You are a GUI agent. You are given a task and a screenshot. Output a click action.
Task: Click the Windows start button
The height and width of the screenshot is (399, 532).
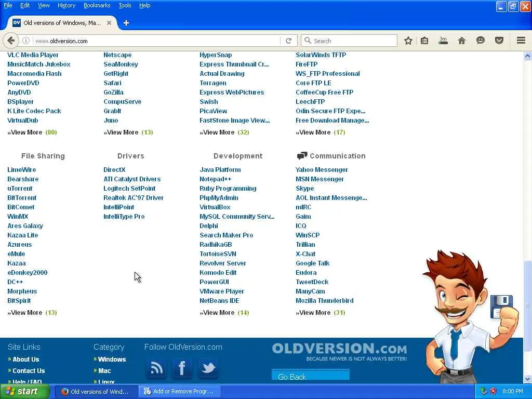(x=25, y=391)
